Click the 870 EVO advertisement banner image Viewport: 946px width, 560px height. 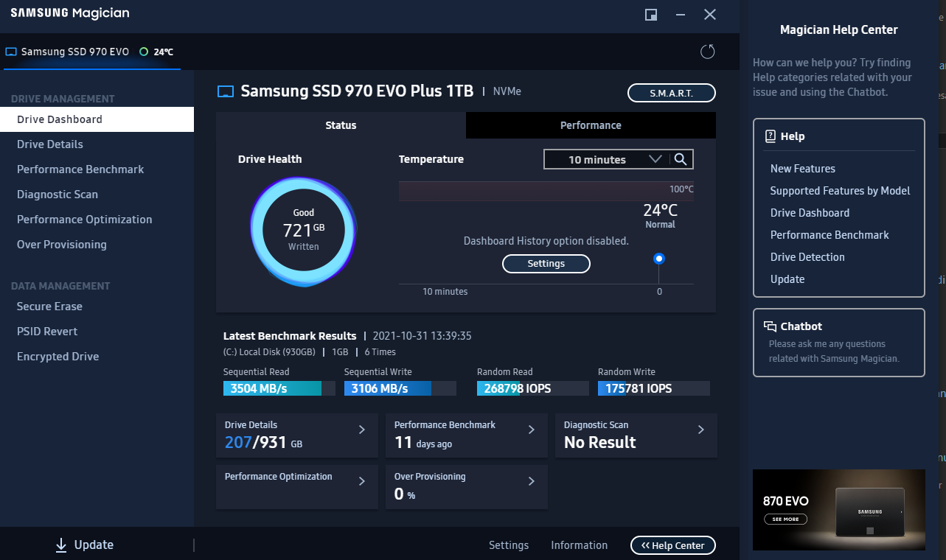tap(839, 510)
